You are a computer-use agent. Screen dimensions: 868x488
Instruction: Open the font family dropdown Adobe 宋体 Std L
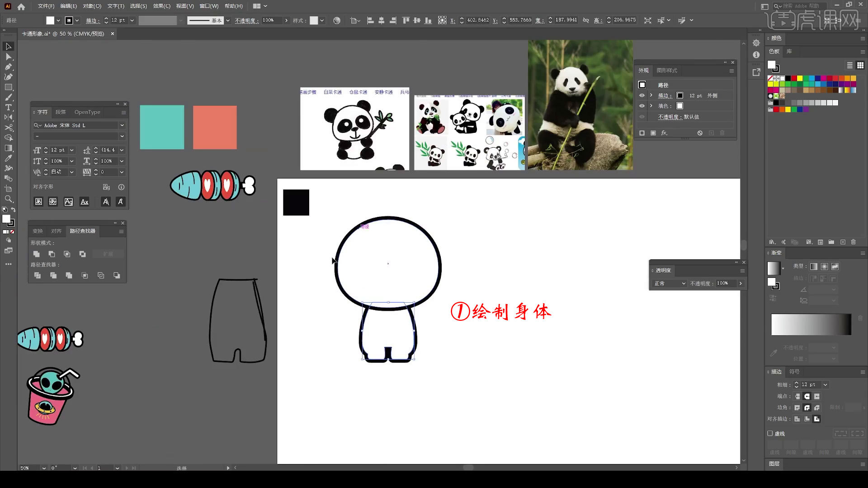122,125
